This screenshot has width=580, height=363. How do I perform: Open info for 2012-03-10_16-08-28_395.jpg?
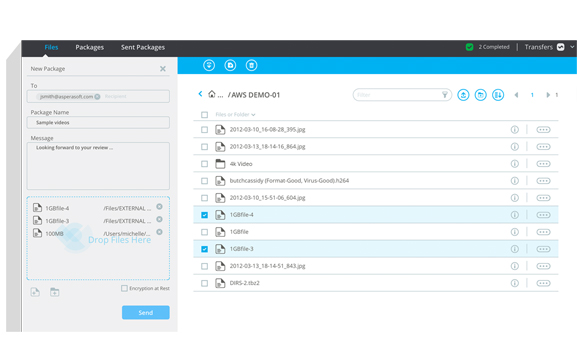[515, 130]
